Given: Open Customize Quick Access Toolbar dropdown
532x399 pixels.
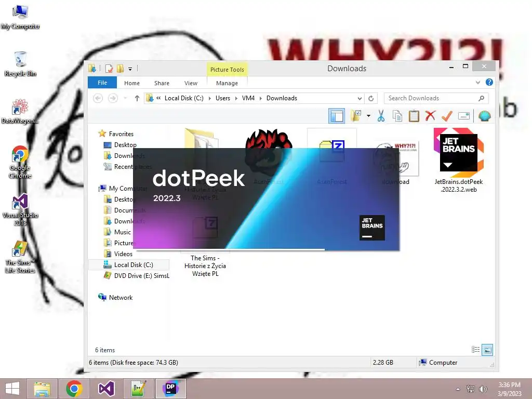Looking at the screenshot, I should (x=130, y=69).
